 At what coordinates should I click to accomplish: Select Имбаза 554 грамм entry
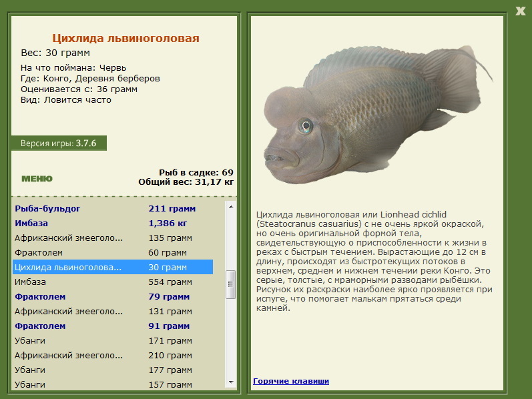pyautogui.click(x=113, y=282)
